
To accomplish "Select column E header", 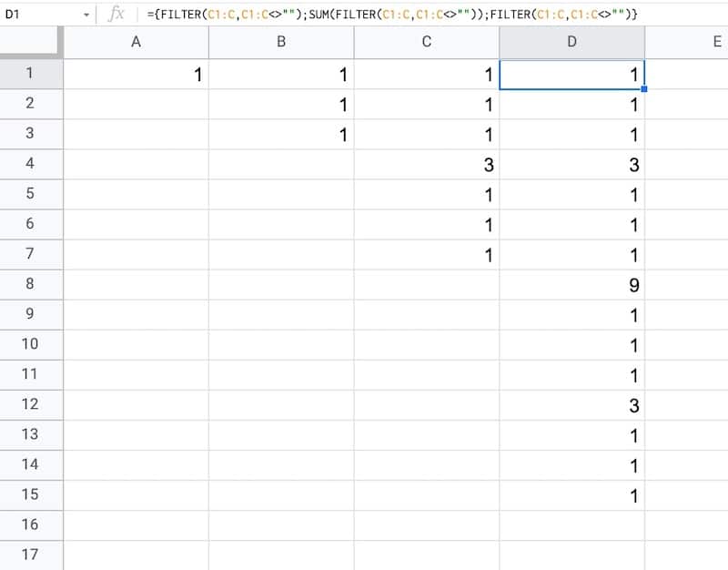I will (x=687, y=42).
